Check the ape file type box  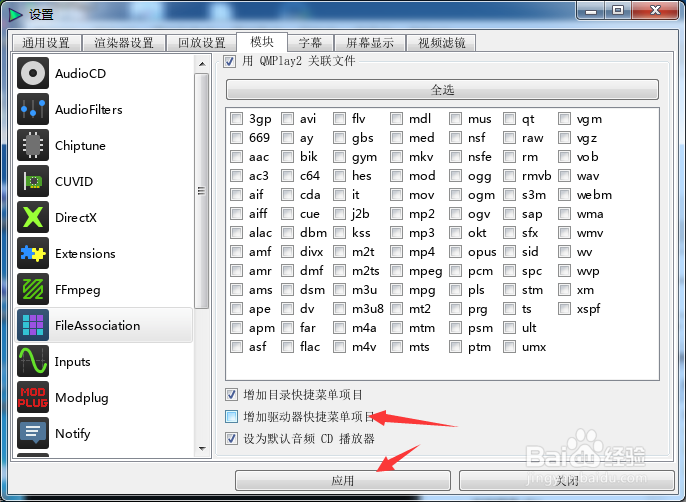pos(237,309)
